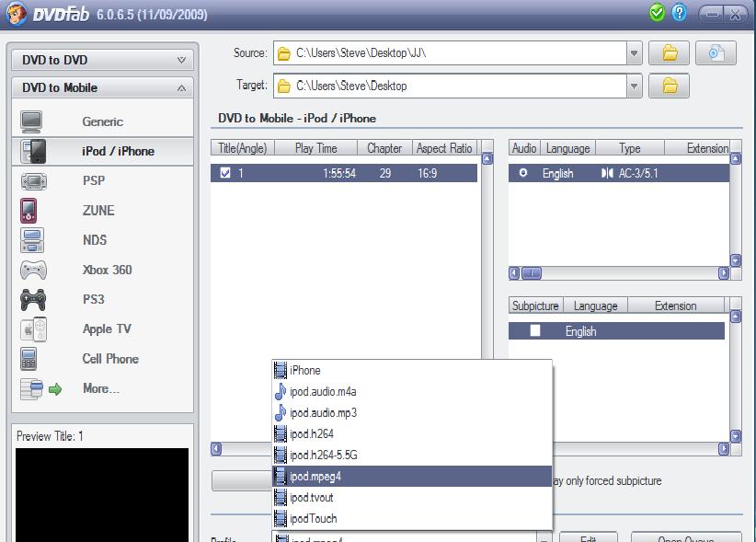
Task: Select the NDS handheld icon
Action: point(32,240)
